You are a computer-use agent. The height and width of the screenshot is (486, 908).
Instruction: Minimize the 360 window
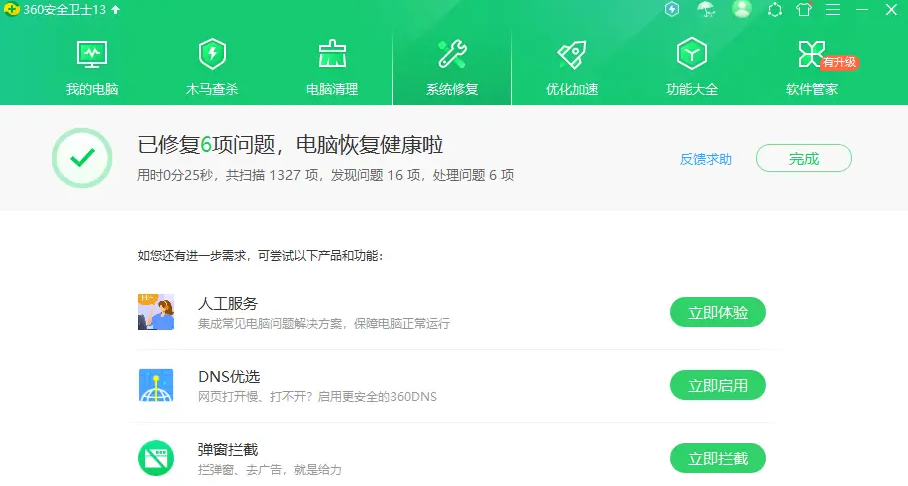point(862,10)
